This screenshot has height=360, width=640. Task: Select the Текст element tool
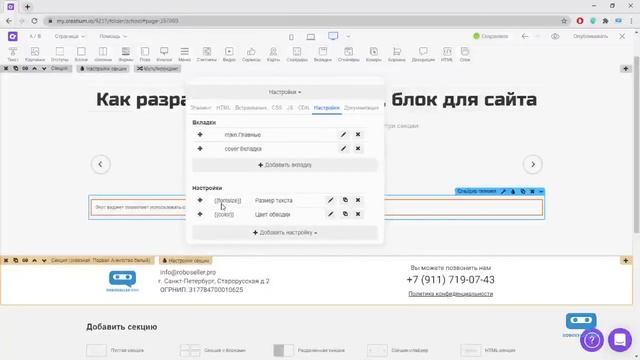(13, 54)
